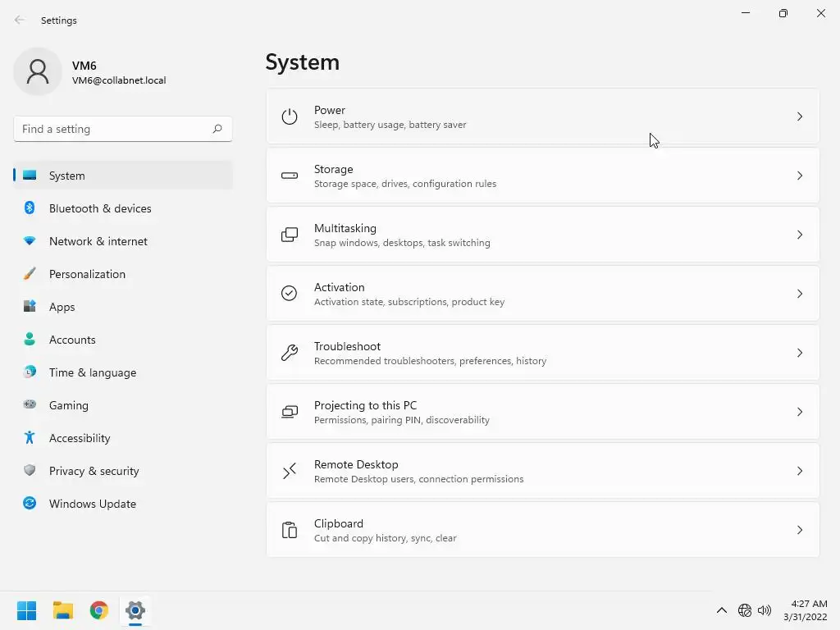Screen dimensions: 840x630
Task: Click 'Recommended troubleshooters, preferences, history' text
Action: tap(430, 361)
